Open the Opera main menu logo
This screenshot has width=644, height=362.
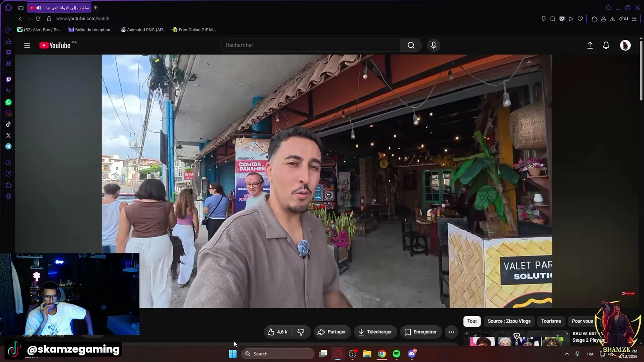pos(8,8)
